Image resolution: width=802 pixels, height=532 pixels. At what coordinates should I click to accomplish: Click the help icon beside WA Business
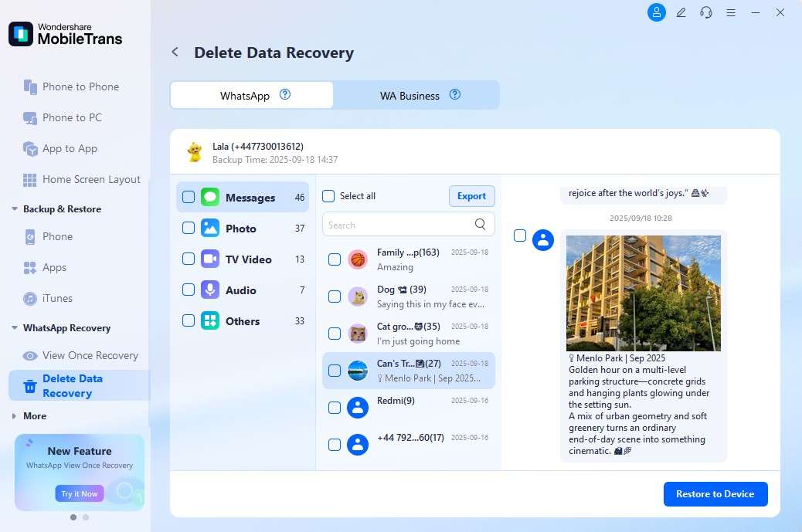[455, 95]
